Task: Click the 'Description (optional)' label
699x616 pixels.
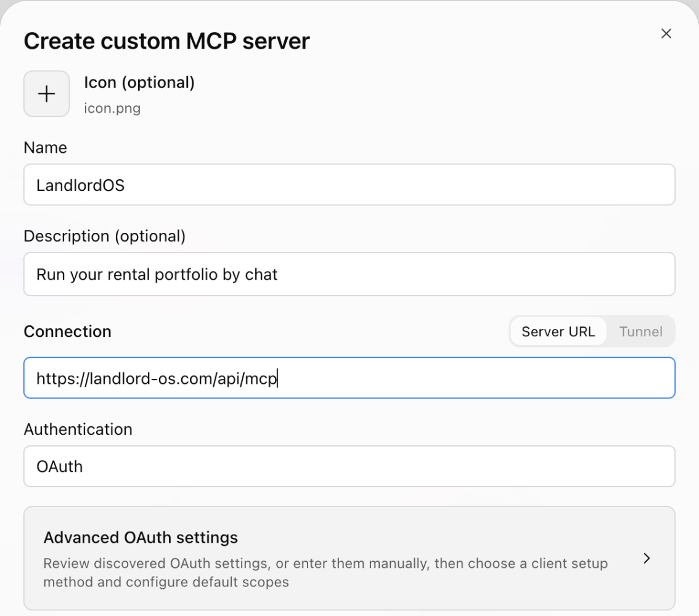Action: pyautogui.click(x=104, y=236)
